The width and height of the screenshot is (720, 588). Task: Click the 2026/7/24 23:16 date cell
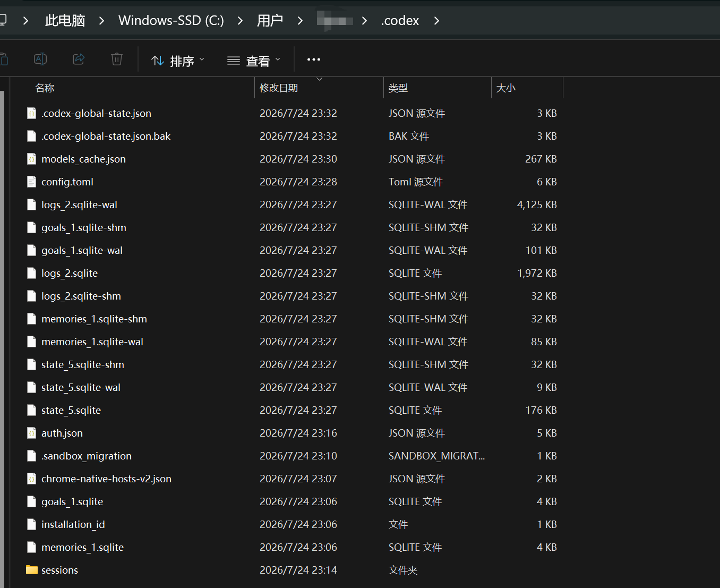[x=298, y=433]
